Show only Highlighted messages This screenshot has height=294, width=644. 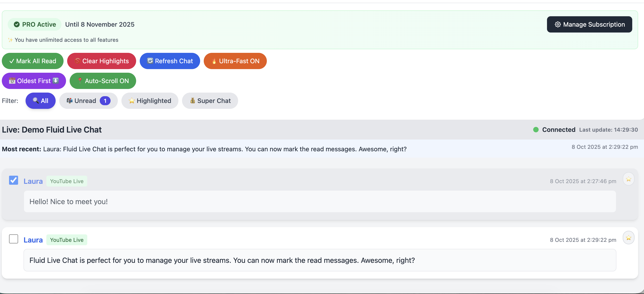point(150,101)
